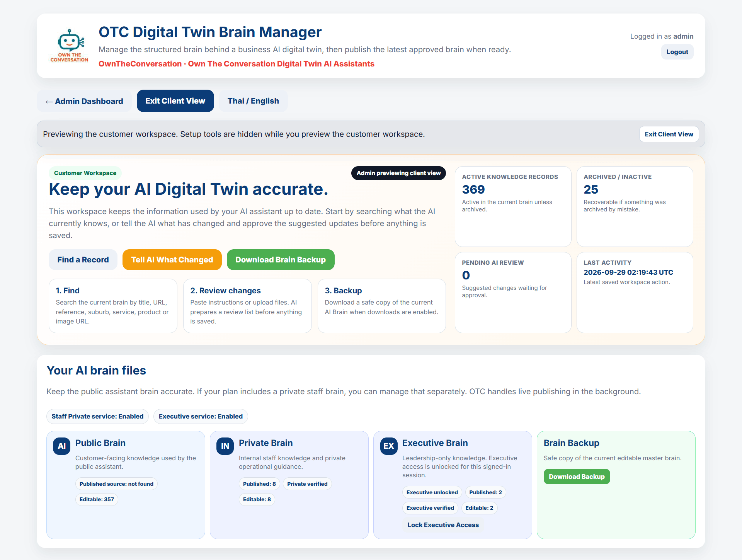Click Exit Client View in the preview banner
The width and height of the screenshot is (742, 560).
(669, 134)
